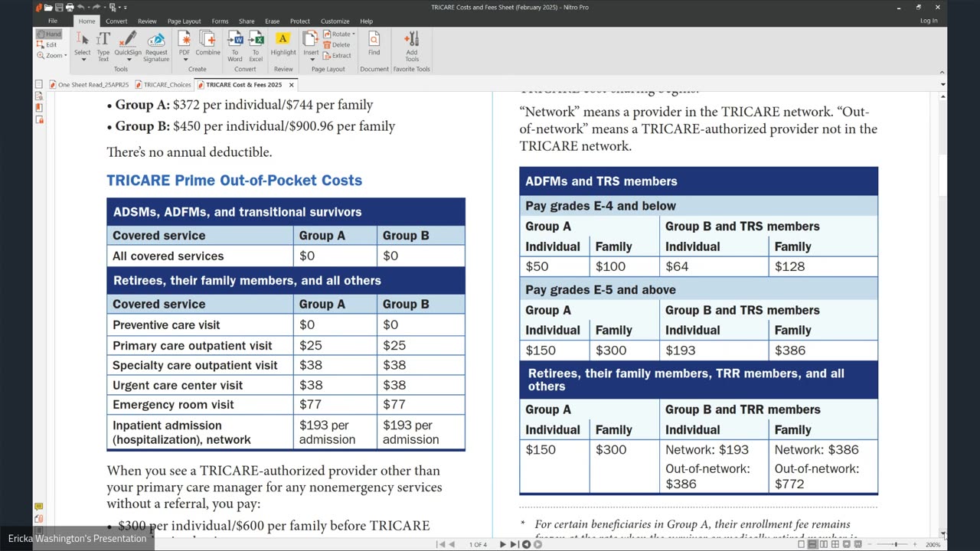This screenshot has height=551, width=980.
Task: Convert the document To Excel
Action: tap(256, 46)
